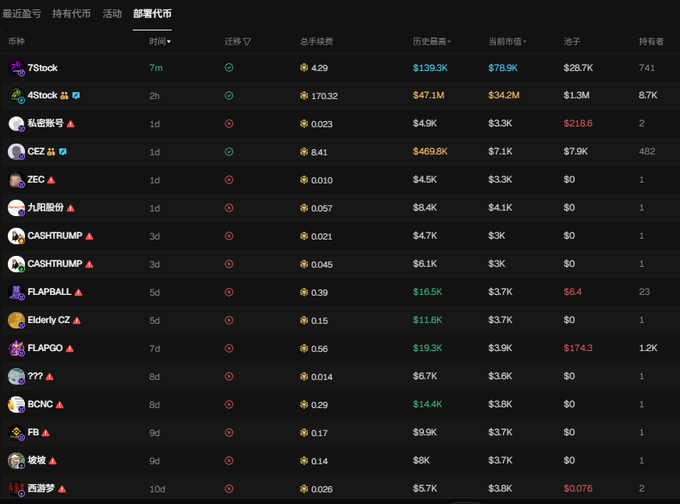Open the first CASHTRUMP token, fee 0.021
Image resolution: width=680 pixels, height=504 pixels.
pos(55,236)
